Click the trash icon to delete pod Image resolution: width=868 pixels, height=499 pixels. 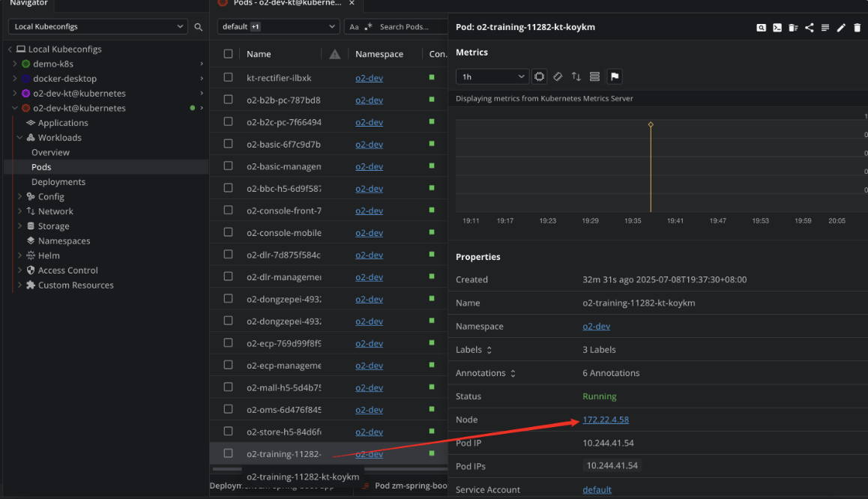click(x=858, y=28)
